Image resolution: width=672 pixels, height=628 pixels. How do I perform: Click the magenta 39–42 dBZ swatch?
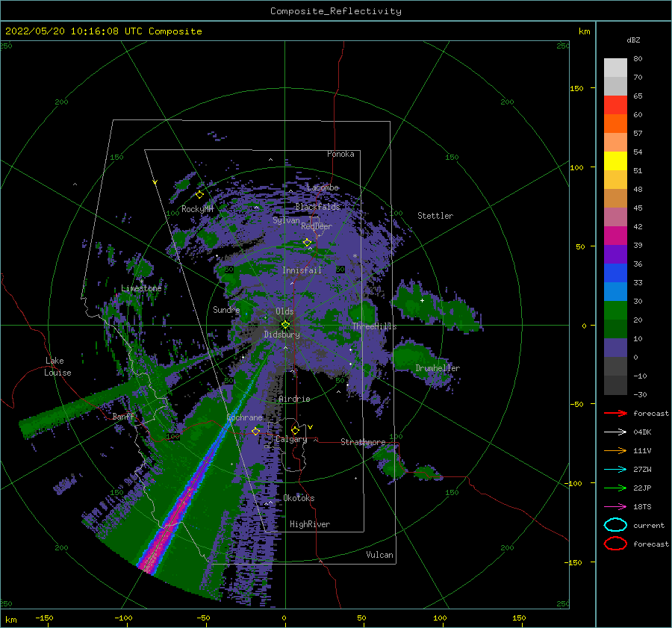(615, 236)
